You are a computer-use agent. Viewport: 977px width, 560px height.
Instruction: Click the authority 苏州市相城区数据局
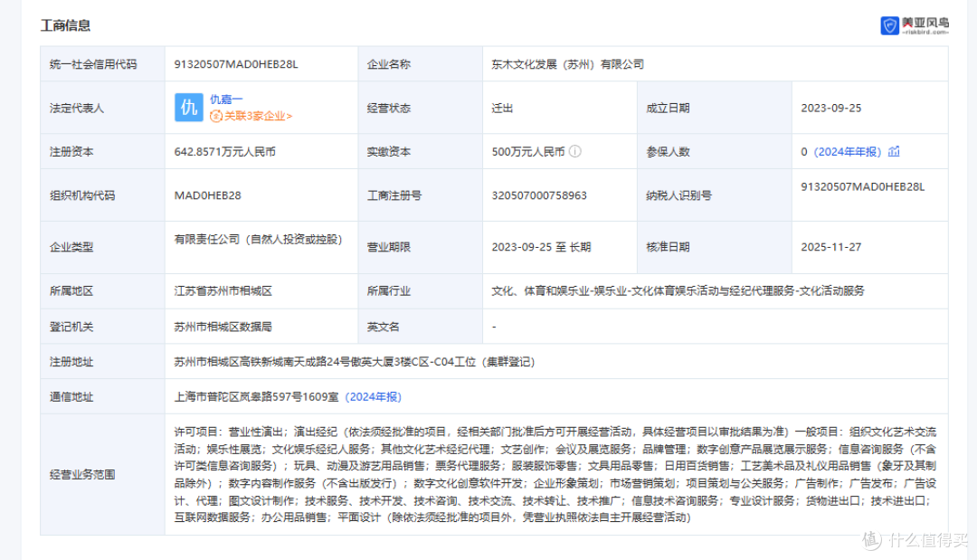point(223,327)
